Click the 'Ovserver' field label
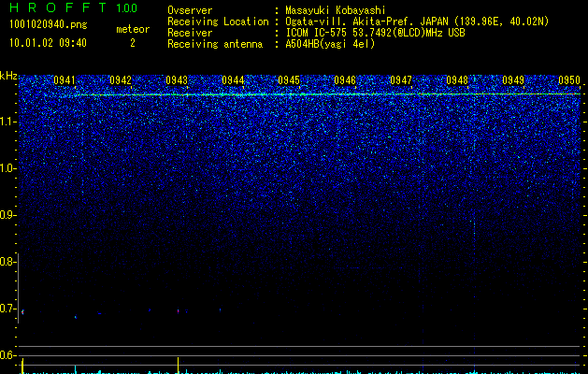 click(x=190, y=10)
